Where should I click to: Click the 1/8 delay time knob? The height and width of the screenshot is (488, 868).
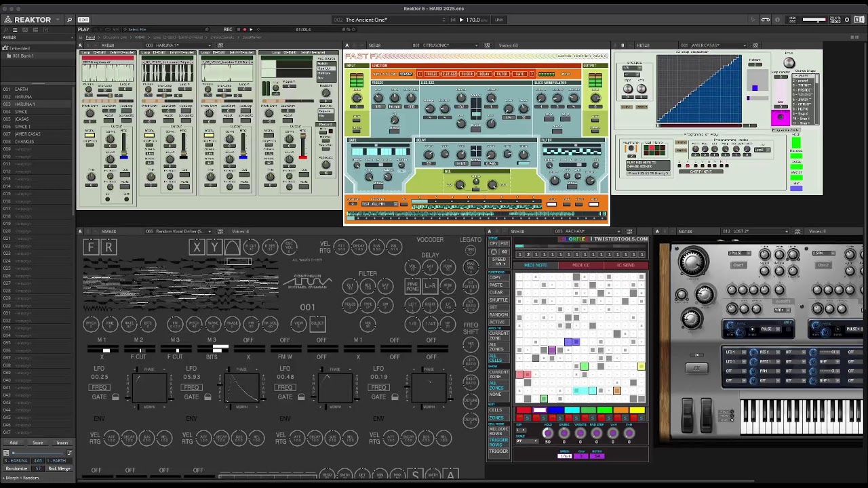(x=412, y=324)
